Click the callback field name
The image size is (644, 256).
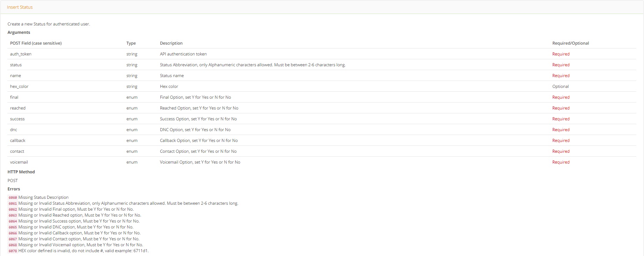click(18, 141)
